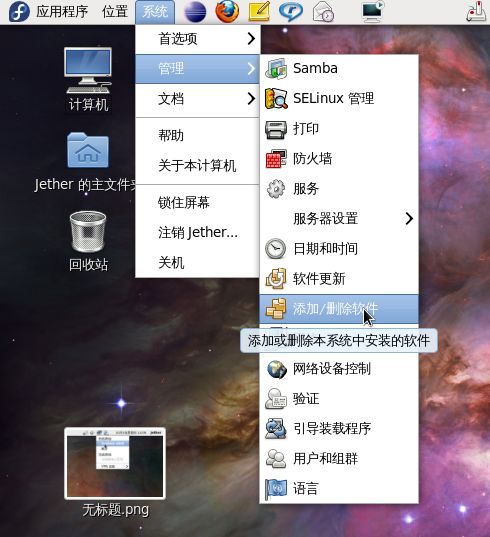Click the 服务 text label
This screenshot has width=490, height=537.
(306, 189)
